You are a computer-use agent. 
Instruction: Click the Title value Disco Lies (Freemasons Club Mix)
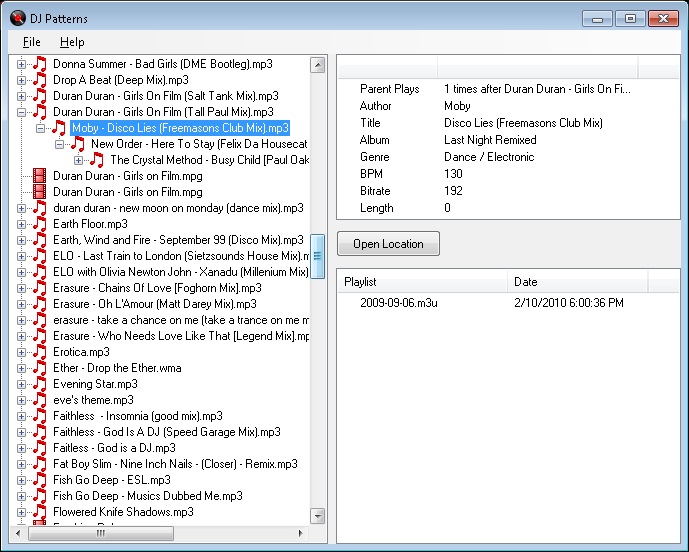click(523, 123)
